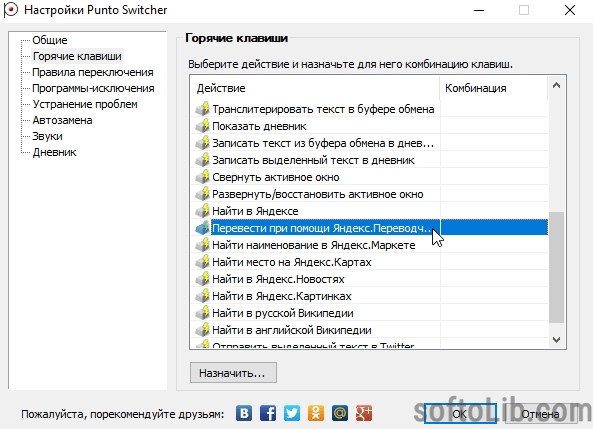Click icon beside Записать текст из буфера обмена

[203, 143]
